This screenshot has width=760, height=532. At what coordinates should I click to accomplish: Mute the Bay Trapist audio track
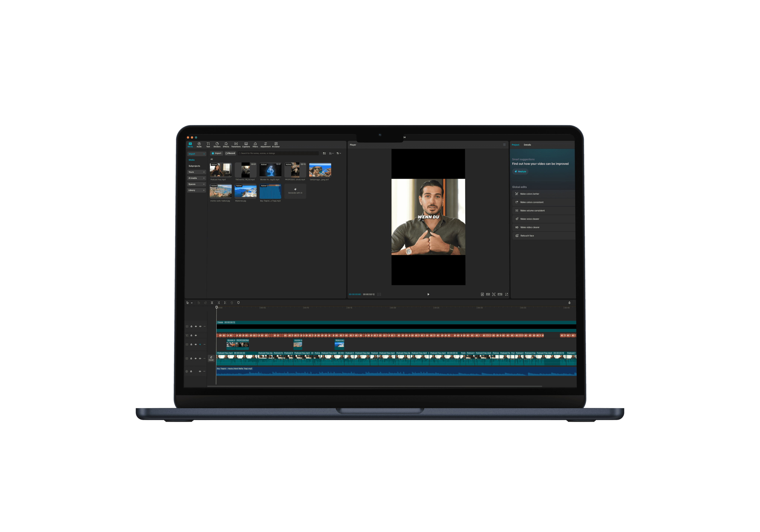click(200, 371)
